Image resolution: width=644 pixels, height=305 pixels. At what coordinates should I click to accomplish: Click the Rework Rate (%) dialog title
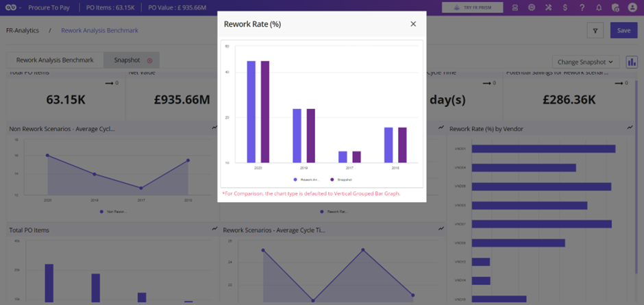[x=252, y=24]
